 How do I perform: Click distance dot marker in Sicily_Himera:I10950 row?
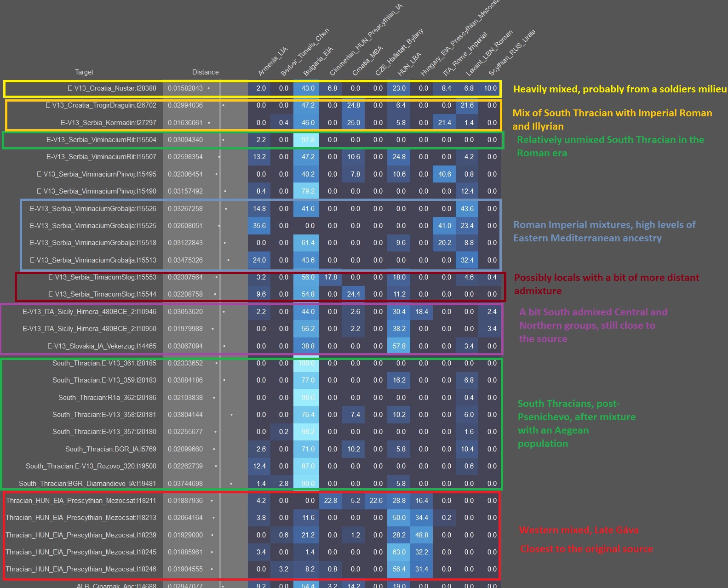(x=212, y=329)
